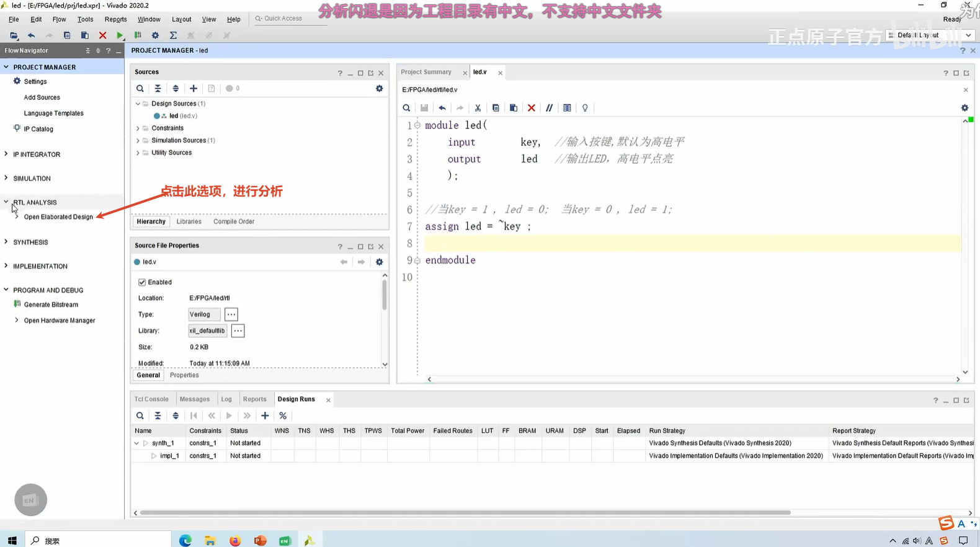980x547 pixels.
Task: Paste using the editor toolbar paste icon
Action: [x=514, y=108]
